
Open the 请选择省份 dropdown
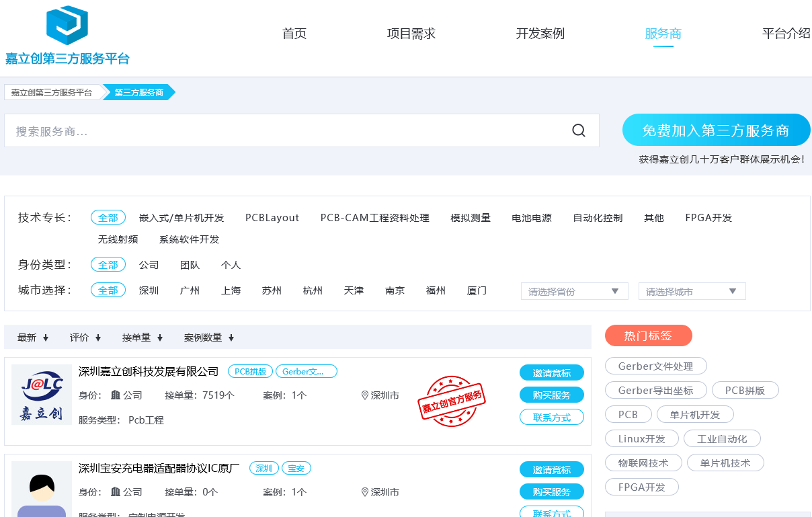(575, 291)
